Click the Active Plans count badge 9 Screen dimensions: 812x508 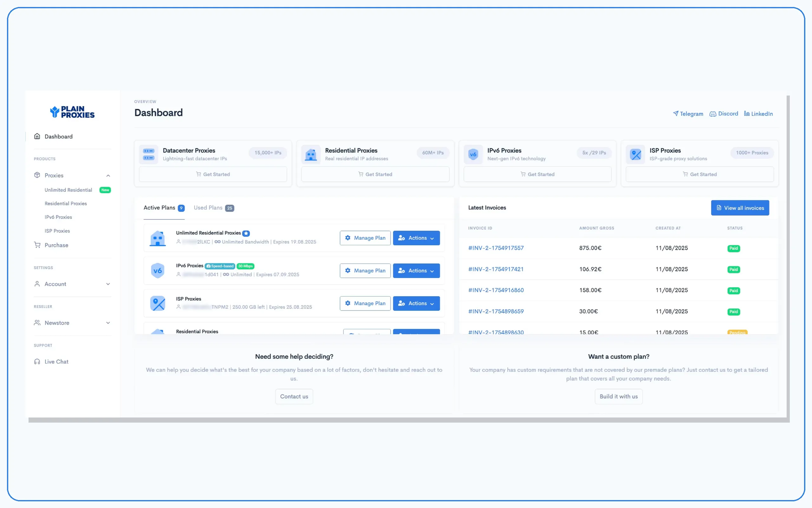[181, 208]
